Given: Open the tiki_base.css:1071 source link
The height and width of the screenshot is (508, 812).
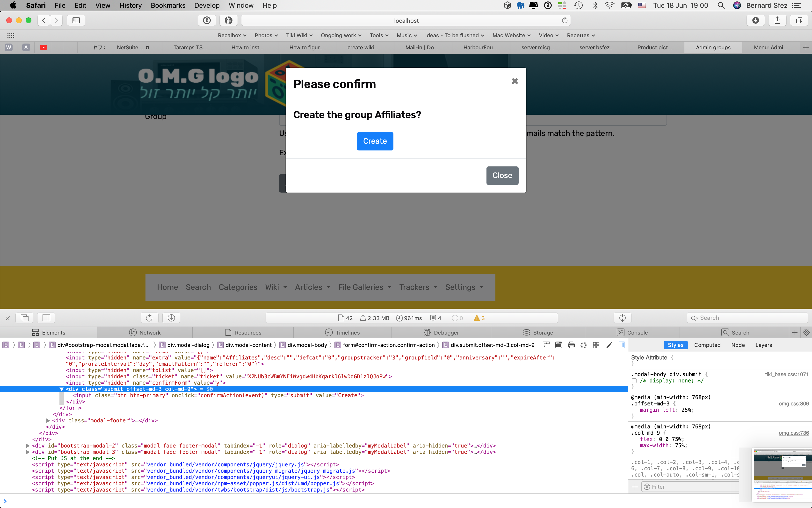Looking at the screenshot, I should coord(787,374).
